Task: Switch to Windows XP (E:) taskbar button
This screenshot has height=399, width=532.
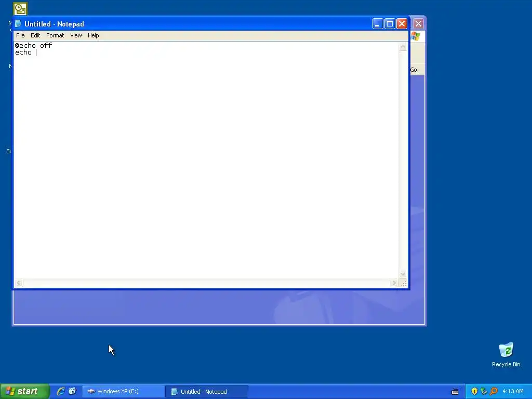Action: (x=123, y=392)
